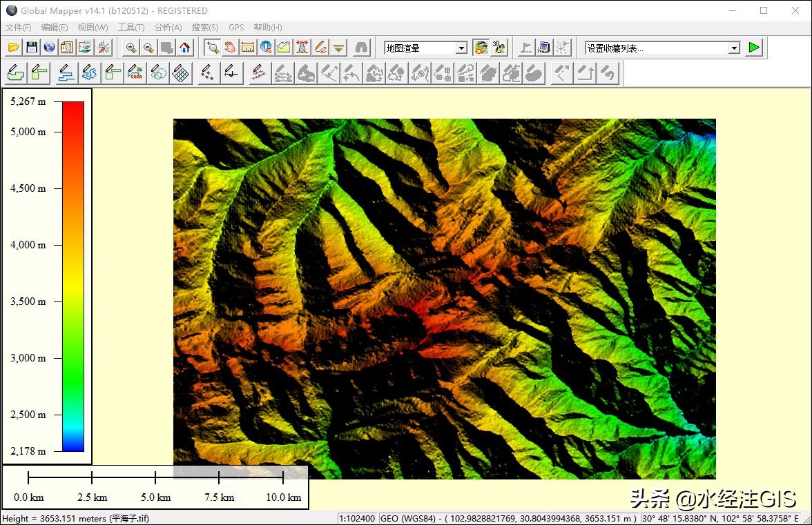Open the 文件(F) menu
The width and height of the screenshot is (812, 525).
click(x=19, y=28)
